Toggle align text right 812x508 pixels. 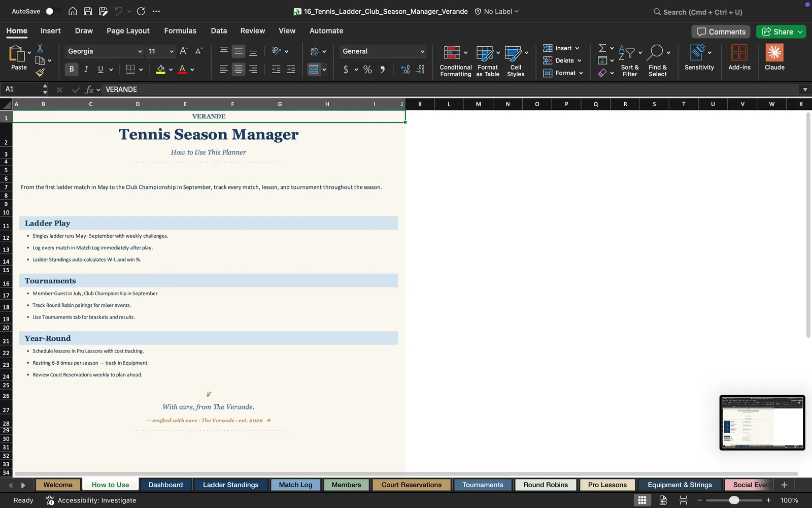253,70
